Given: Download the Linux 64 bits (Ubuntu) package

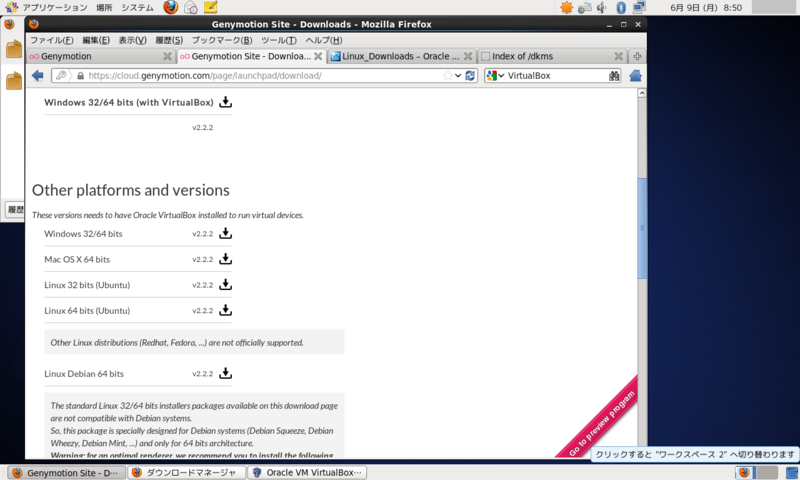Looking at the screenshot, I should [x=225, y=310].
